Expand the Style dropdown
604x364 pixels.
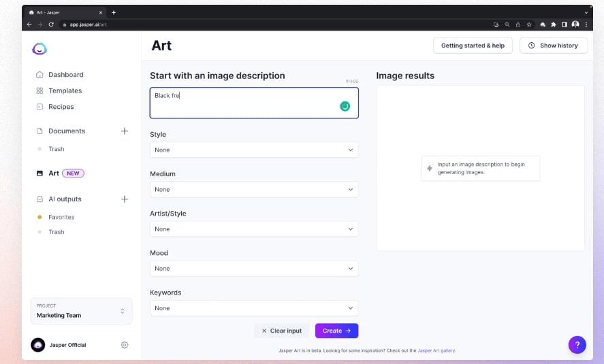[x=254, y=150]
